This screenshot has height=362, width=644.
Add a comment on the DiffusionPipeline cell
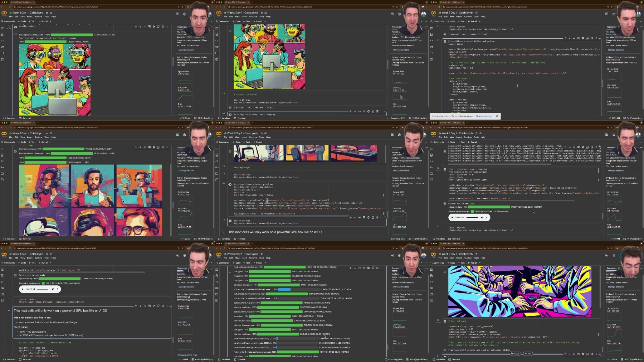pos(579,38)
